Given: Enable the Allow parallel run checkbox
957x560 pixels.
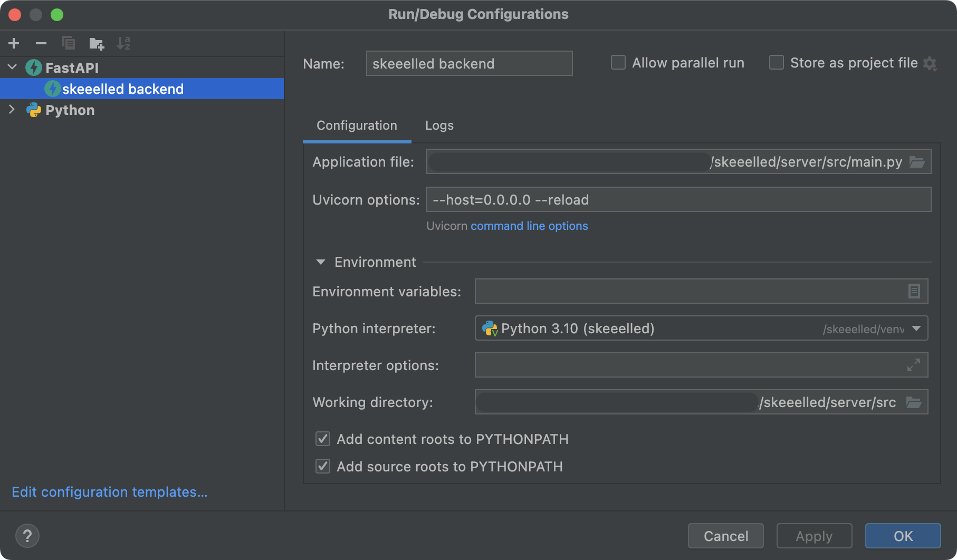Looking at the screenshot, I should [618, 63].
